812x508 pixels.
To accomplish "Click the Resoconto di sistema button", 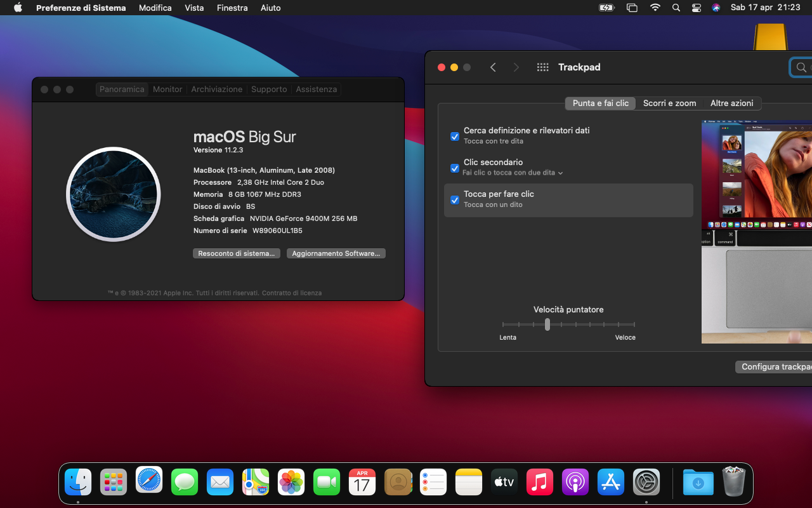I will point(236,253).
